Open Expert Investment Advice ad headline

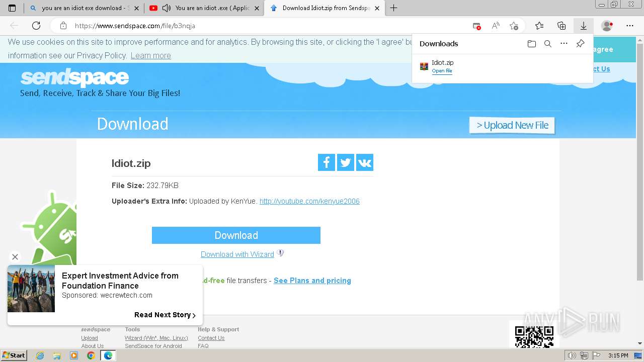[x=120, y=281]
